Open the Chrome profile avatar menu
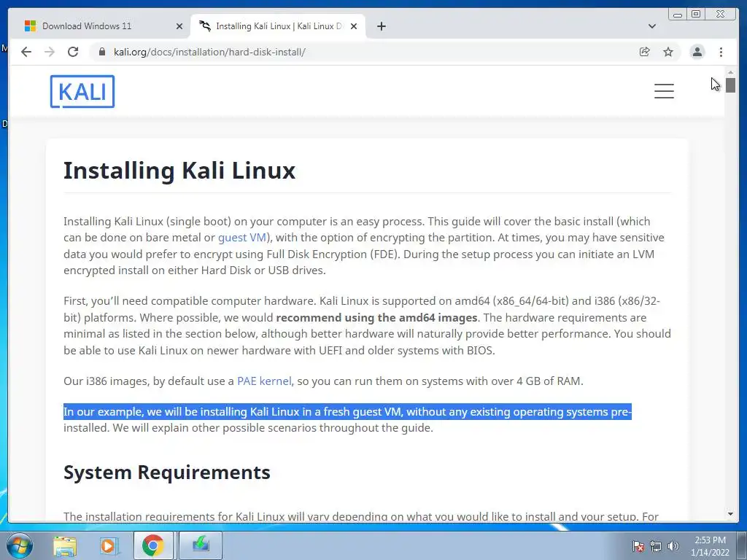 (x=697, y=52)
